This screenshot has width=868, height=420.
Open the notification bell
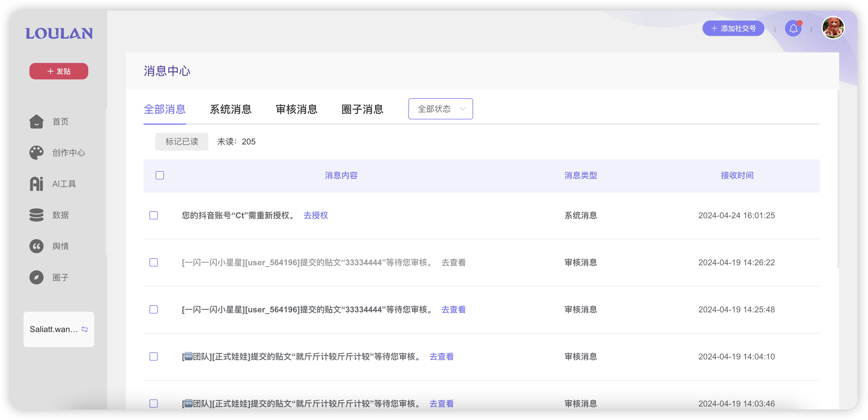(793, 28)
